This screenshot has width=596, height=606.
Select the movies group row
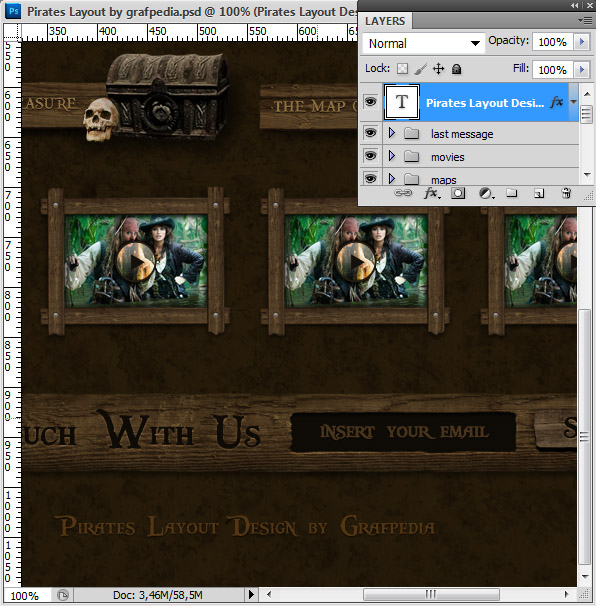coord(469,157)
